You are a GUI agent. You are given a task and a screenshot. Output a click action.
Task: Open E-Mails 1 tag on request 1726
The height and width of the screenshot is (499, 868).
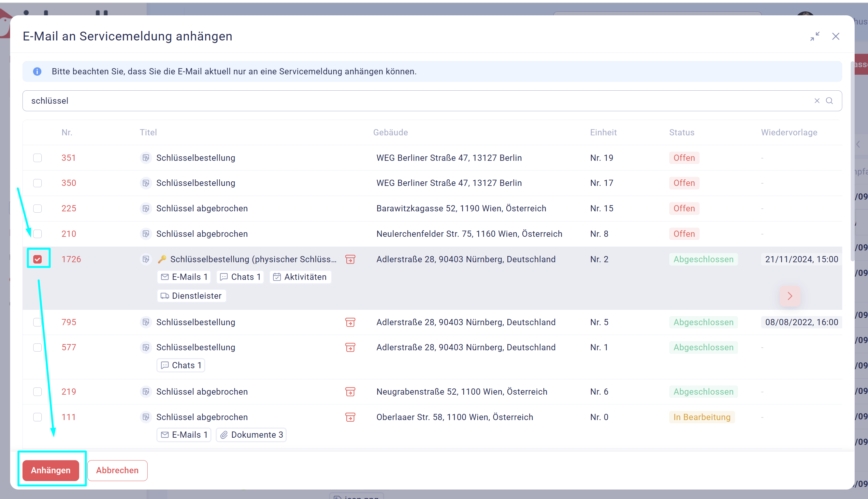[184, 277]
